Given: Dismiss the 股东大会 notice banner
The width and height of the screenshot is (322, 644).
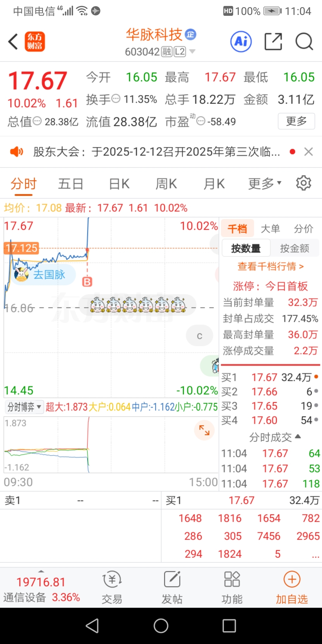Looking at the screenshot, I should click(x=309, y=152).
